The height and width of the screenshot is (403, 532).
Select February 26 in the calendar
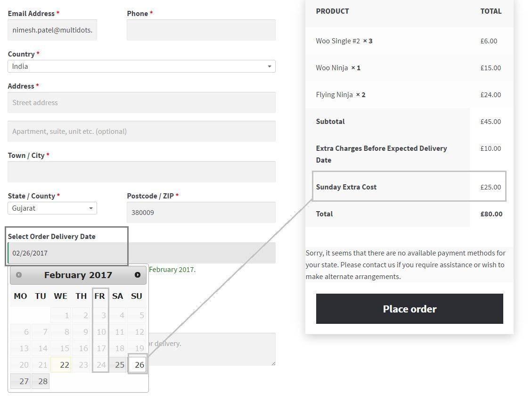[138, 365]
